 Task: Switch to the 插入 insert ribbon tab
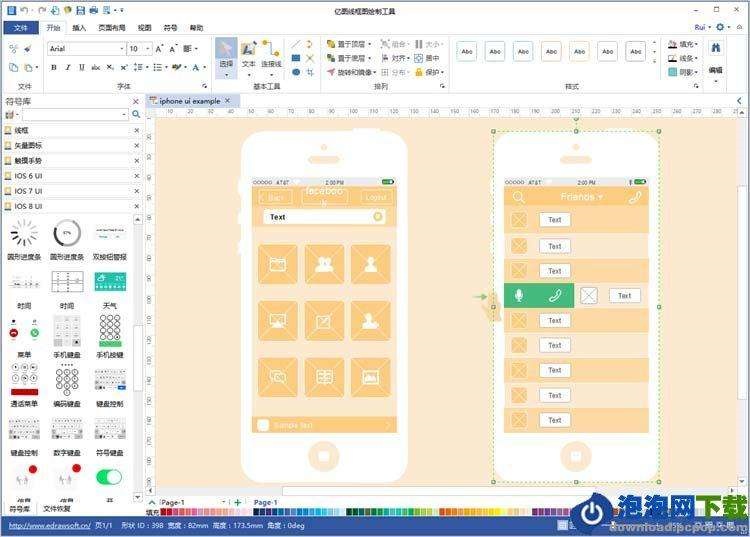pyautogui.click(x=79, y=28)
